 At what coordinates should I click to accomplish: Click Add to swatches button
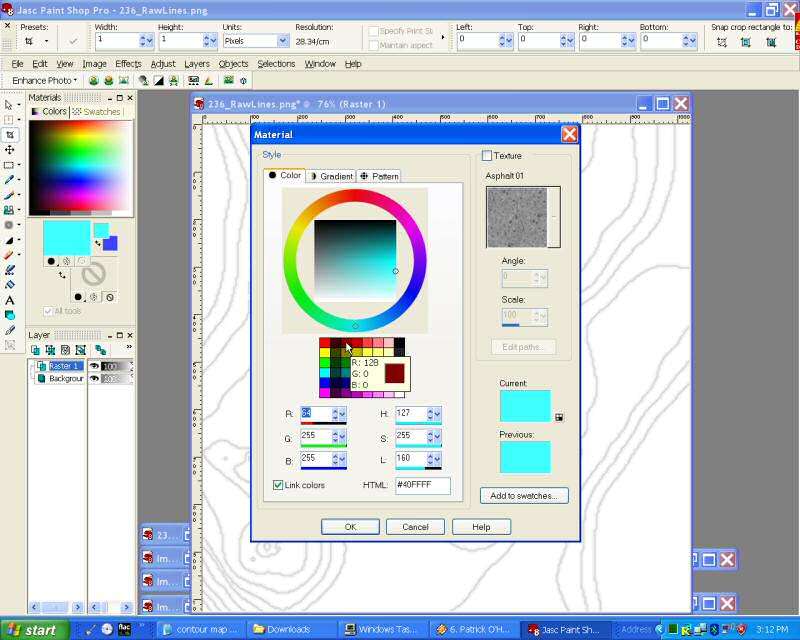pyautogui.click(x=524, y=495)
